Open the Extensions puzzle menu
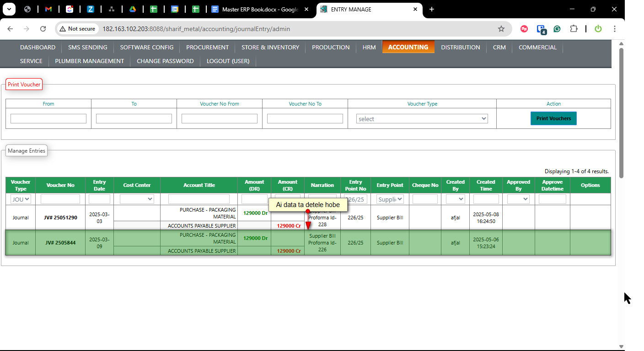Image resolution: width=644 pixels, height=351 pixels. (x=574, y=29)
